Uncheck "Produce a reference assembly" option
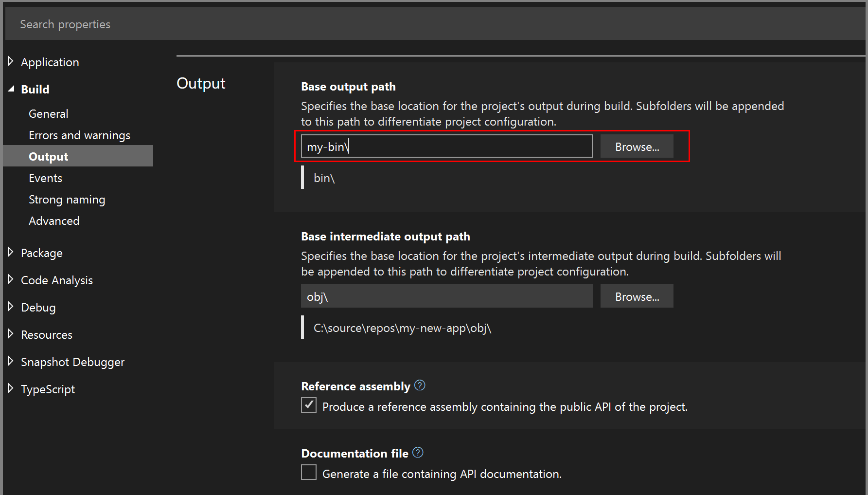The height and width of the screenshot is (495, 868). click(x=308, y=404)
